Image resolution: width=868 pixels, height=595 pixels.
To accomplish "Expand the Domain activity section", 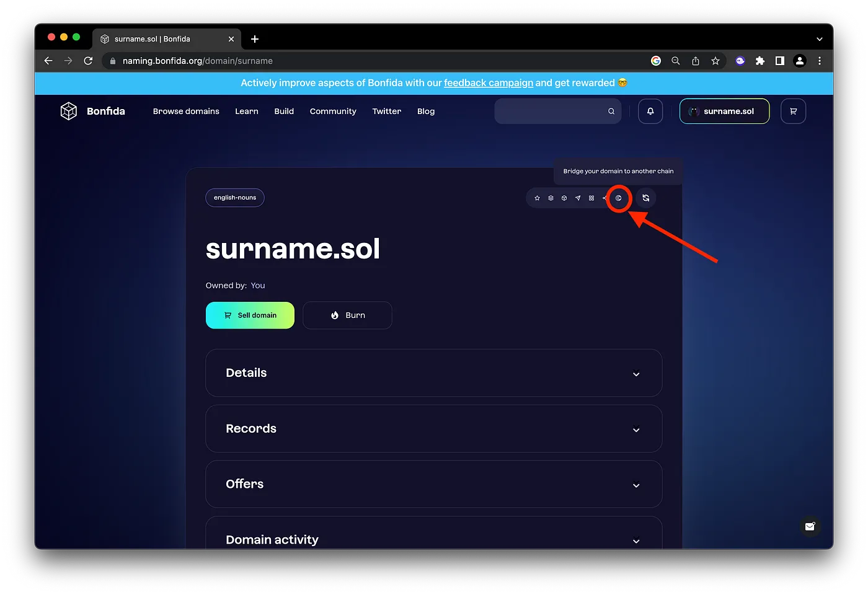I will tap(434, 533).
